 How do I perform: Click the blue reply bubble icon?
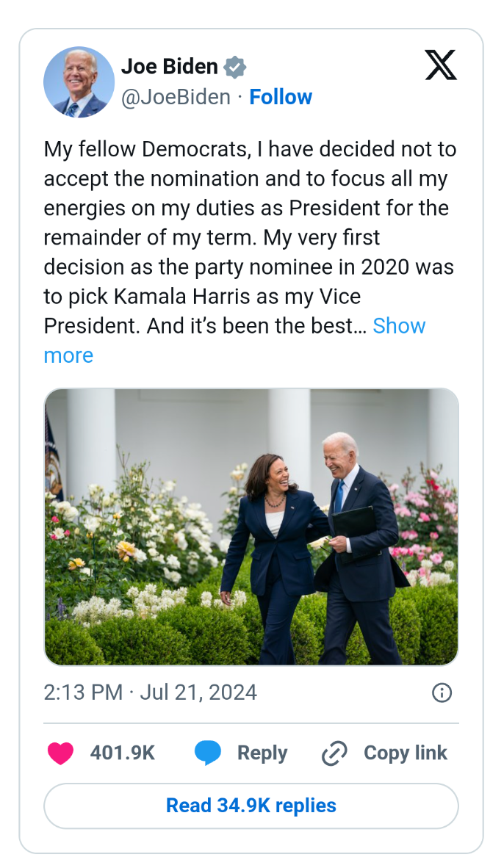point(208,753)
